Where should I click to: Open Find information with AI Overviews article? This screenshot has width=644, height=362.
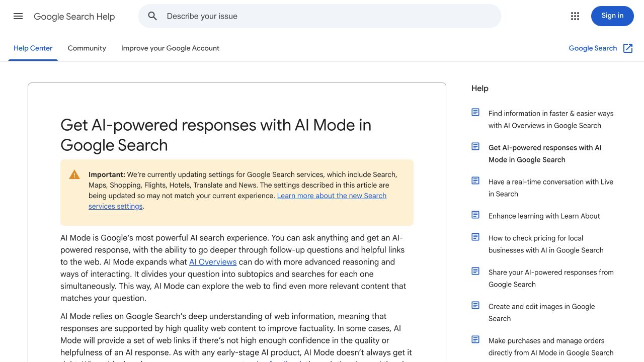coord(551,120)
